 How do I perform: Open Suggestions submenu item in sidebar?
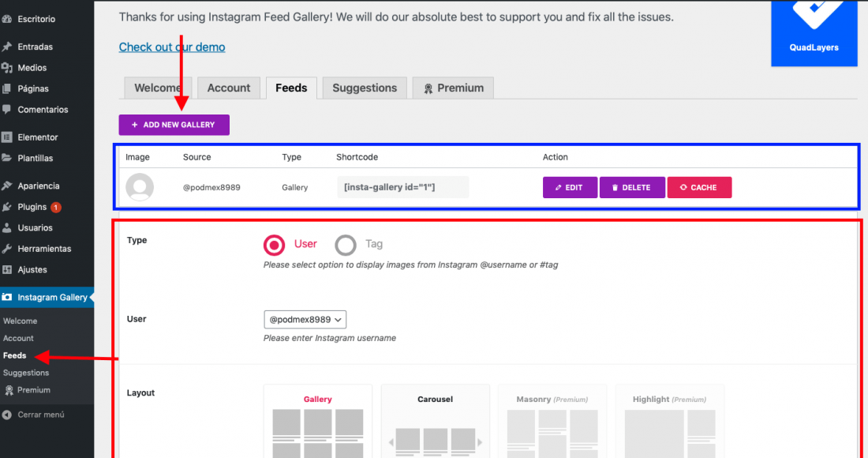tap(26, 373)
